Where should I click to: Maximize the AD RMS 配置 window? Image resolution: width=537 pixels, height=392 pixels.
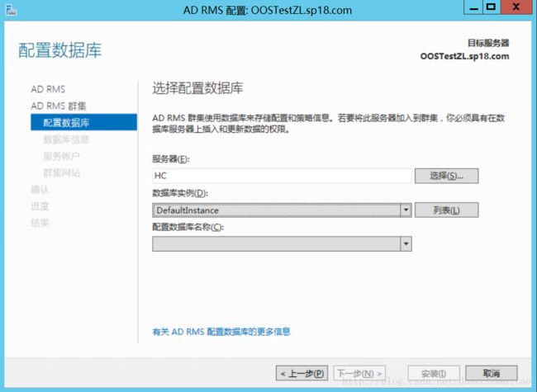point(492,7)
